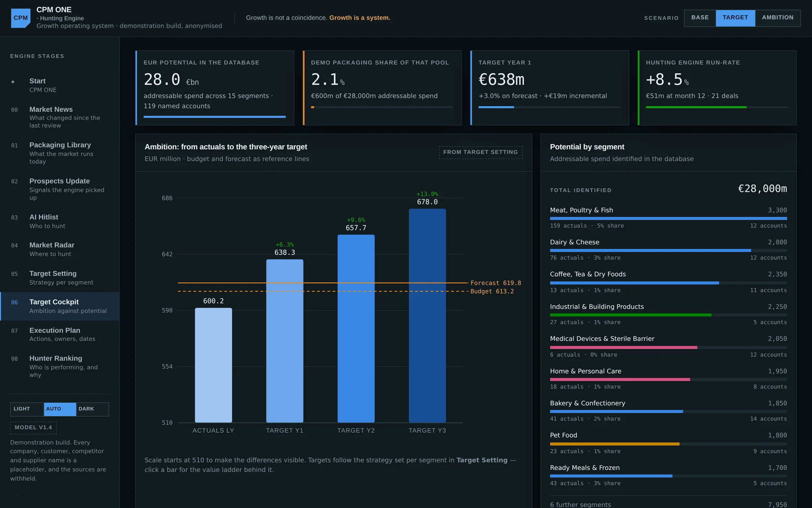This screenshot has width=812, height=508.
Task: Select Bakery & Confectionery segment
Action: point(668,411)
